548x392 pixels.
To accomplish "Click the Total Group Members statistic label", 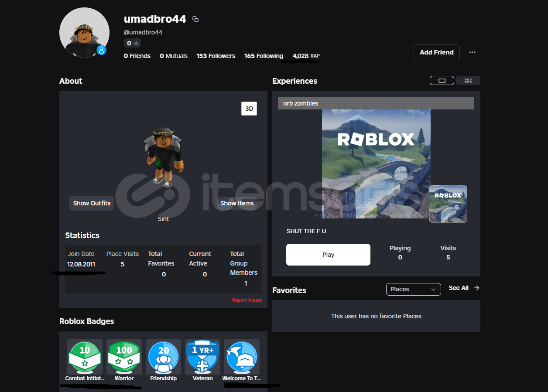I will pyautogui.click(x=243, y=263).
